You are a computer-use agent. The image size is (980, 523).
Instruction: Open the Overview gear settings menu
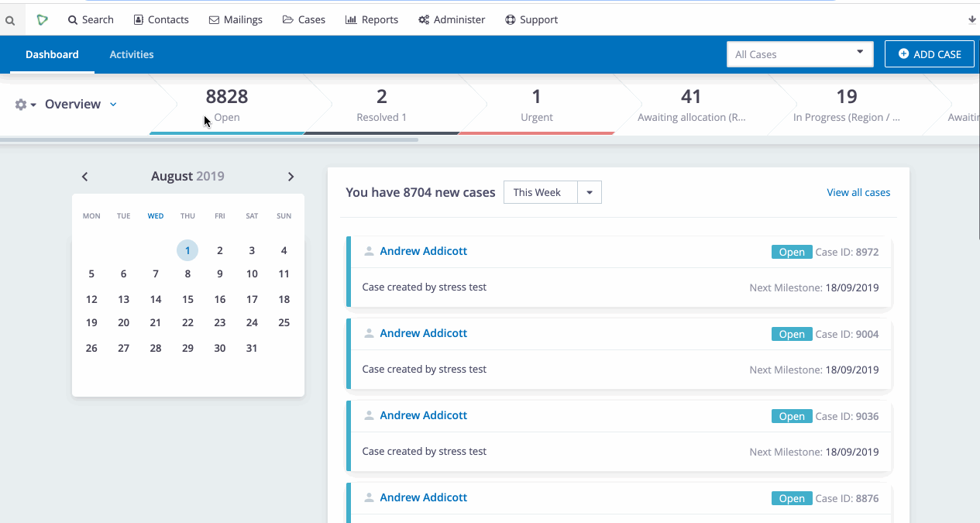coord(26,105)
